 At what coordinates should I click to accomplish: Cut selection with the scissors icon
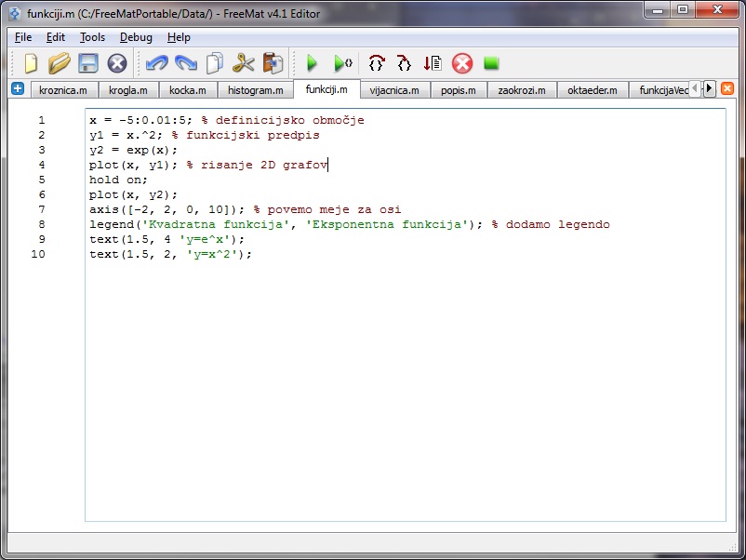pyautogui.click(x=244, y=63)
